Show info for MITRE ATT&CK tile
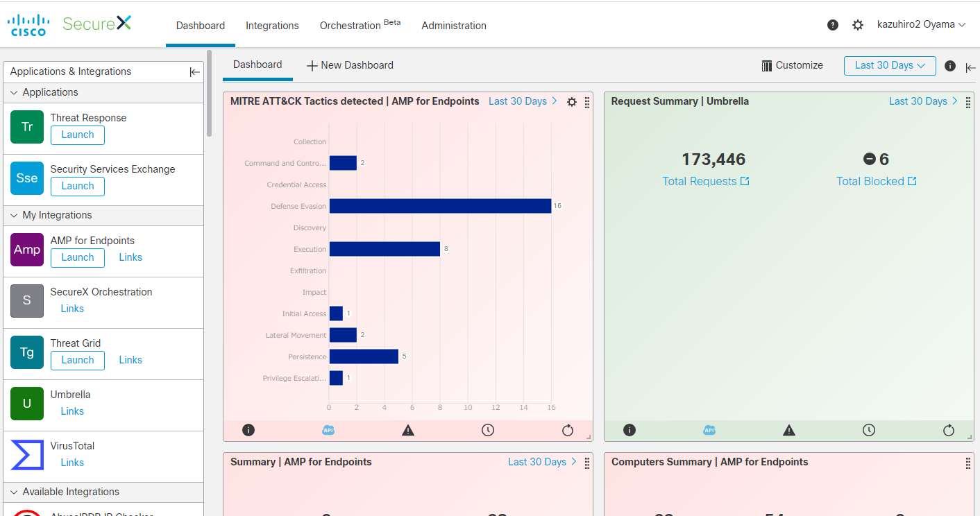Image resolution: width=980 pixels, height=516 pixels. point(248,430)
